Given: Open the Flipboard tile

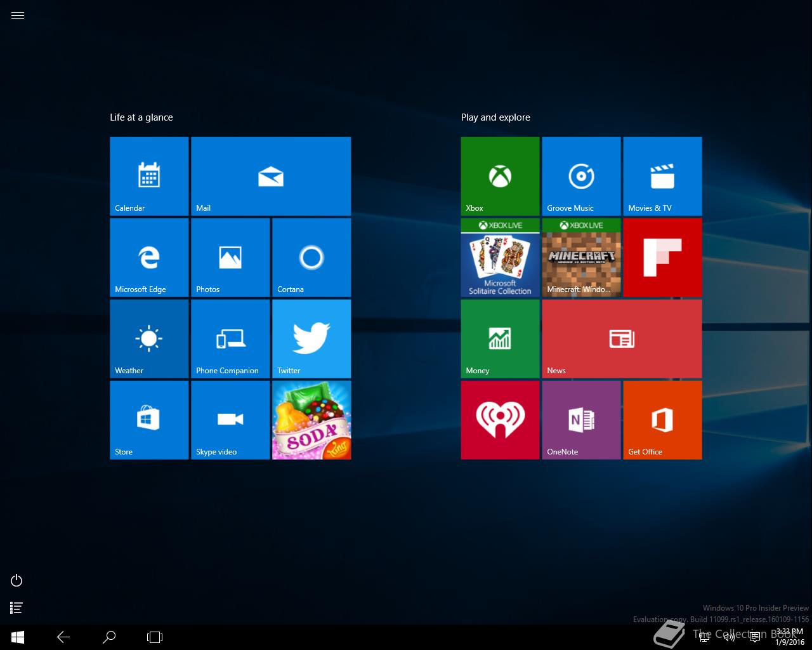Looking at the screenshot, I should point(663,258).
